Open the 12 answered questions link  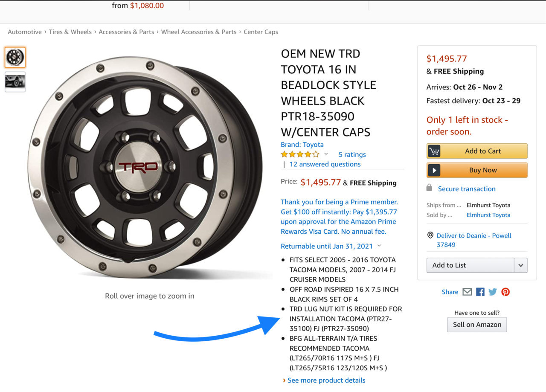(325, 164)
